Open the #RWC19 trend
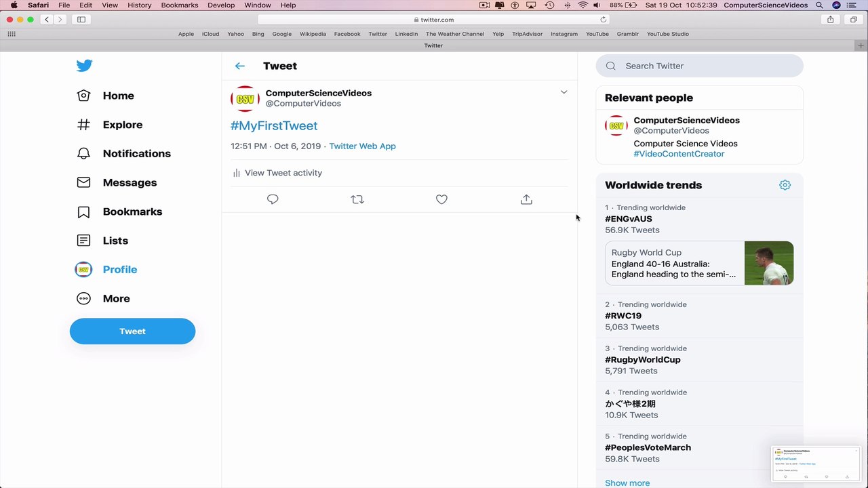Screen dimensions: 868x488 tap(623, 316)
